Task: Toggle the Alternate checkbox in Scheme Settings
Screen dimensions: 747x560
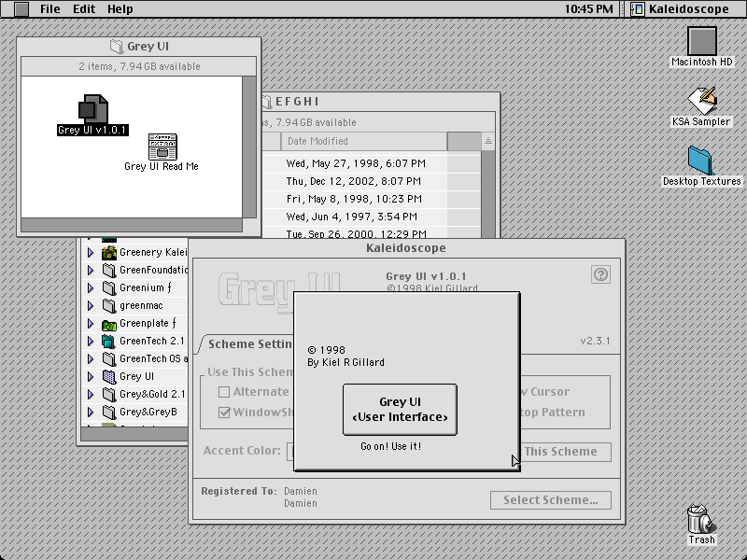Action: (224, 392)
